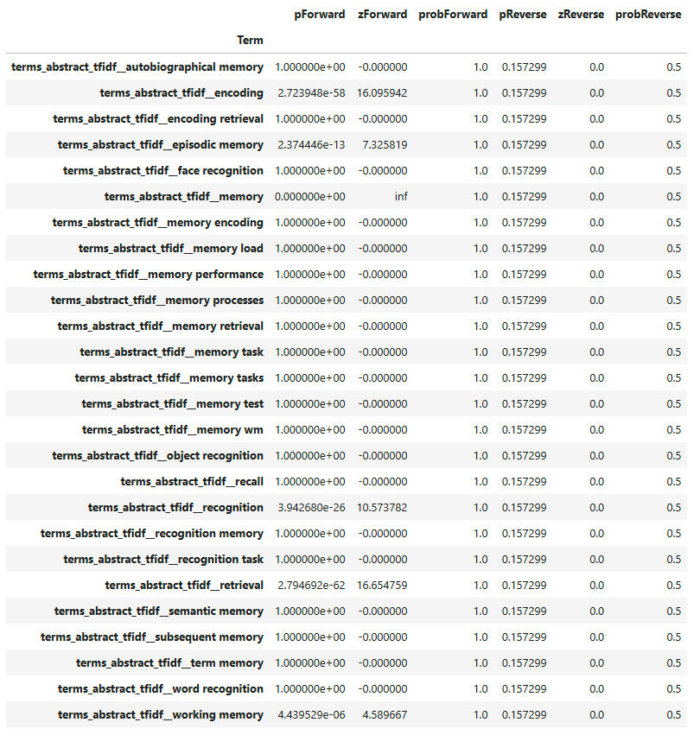Select the semantic memory row label
Viewport: 700px width, 735px height.
point(158,611)
